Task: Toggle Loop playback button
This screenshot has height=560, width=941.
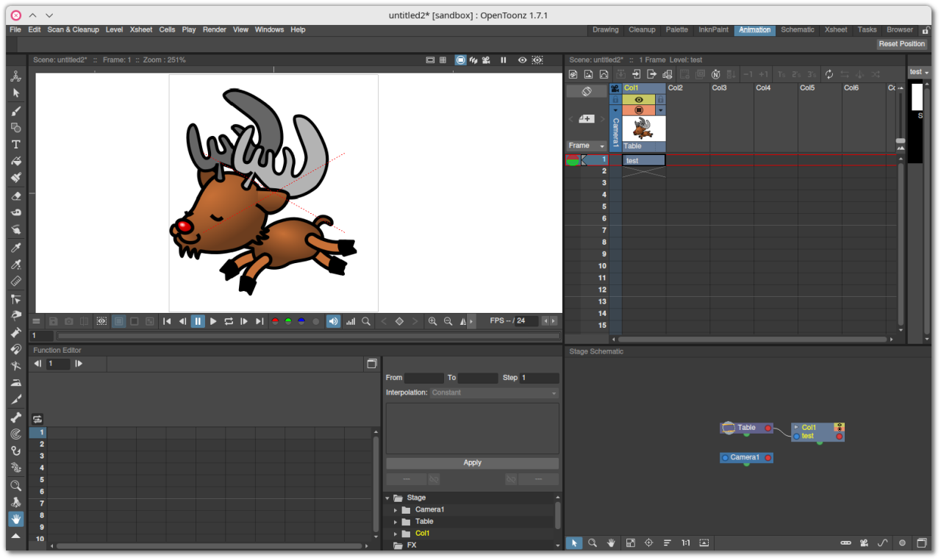Action: (229, 321)
